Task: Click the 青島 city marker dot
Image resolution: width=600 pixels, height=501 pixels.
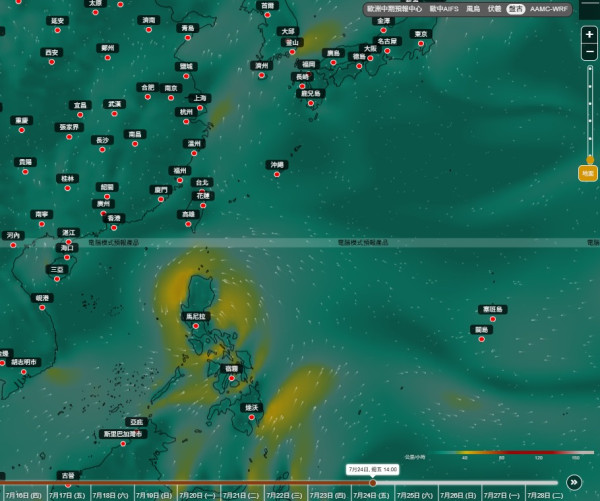Action: point(188,38)
